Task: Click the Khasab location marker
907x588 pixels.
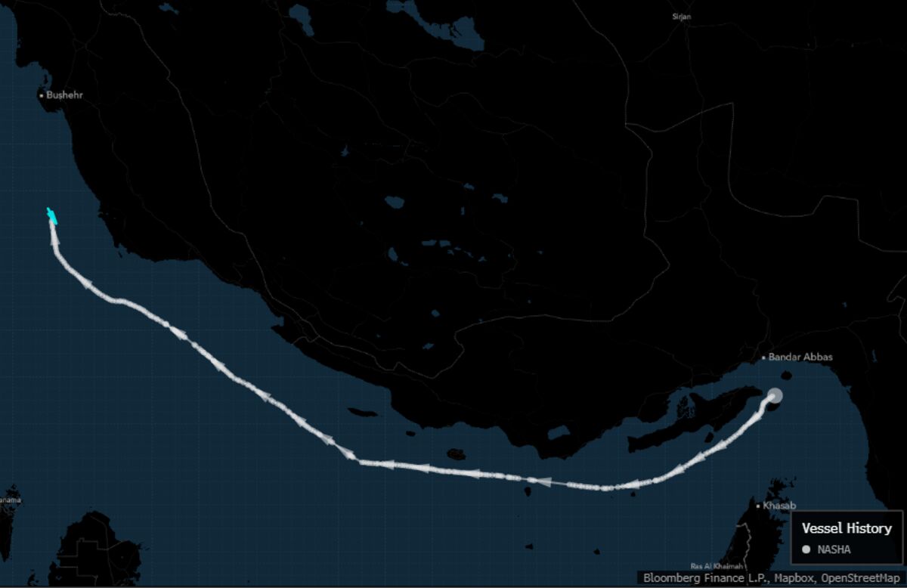Action: click(757, 504)
